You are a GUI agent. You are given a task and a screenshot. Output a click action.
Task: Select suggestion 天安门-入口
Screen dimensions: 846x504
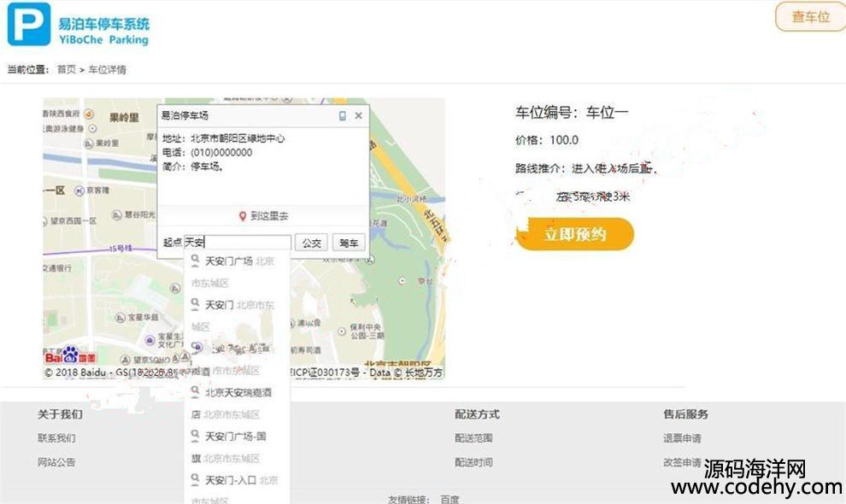[x=238, y=489]
